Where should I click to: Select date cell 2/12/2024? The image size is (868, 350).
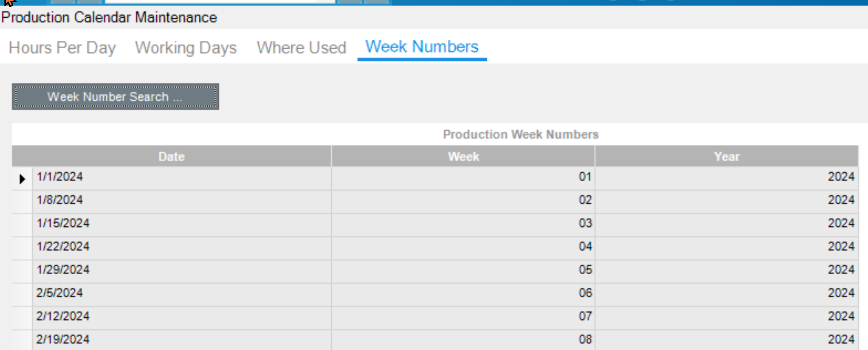(182, 318)
